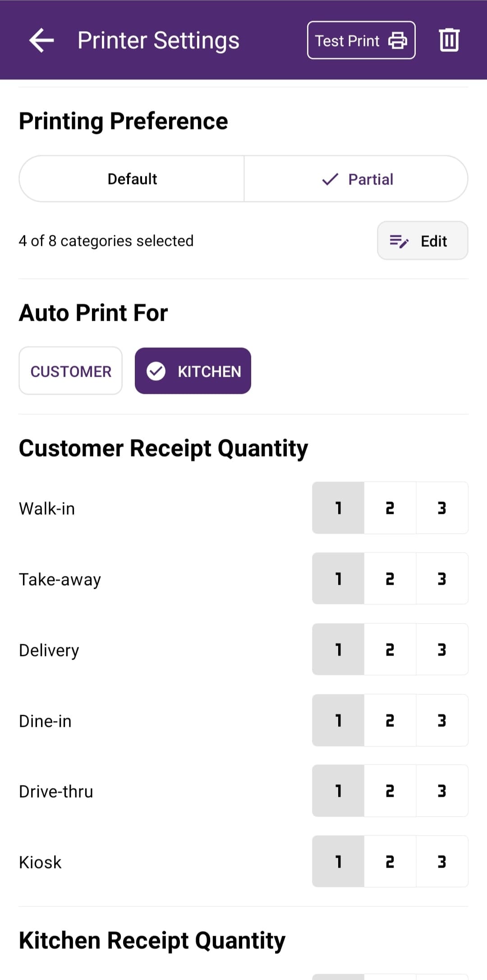Choose 1 receipt for Delivery
Viewport: 487px width, 980px height.
(338, 650)
